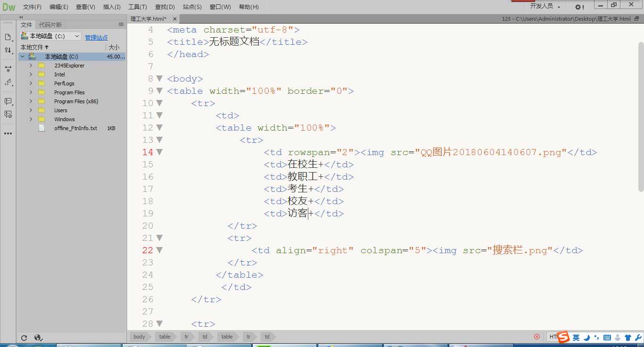The image size is (644, 347).
Task: Select the PerfLogs folder row
Action: pos(72,83)
